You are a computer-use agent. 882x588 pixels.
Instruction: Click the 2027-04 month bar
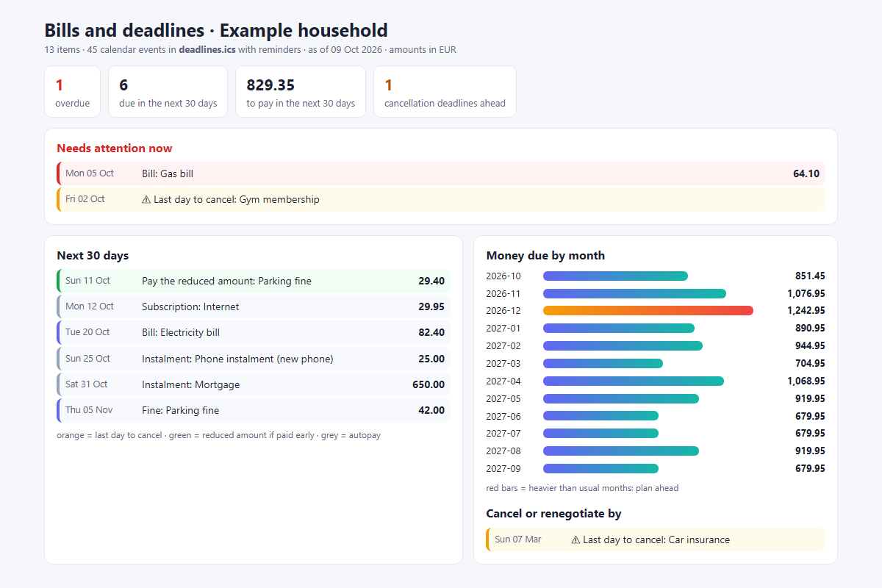(634, 381)
